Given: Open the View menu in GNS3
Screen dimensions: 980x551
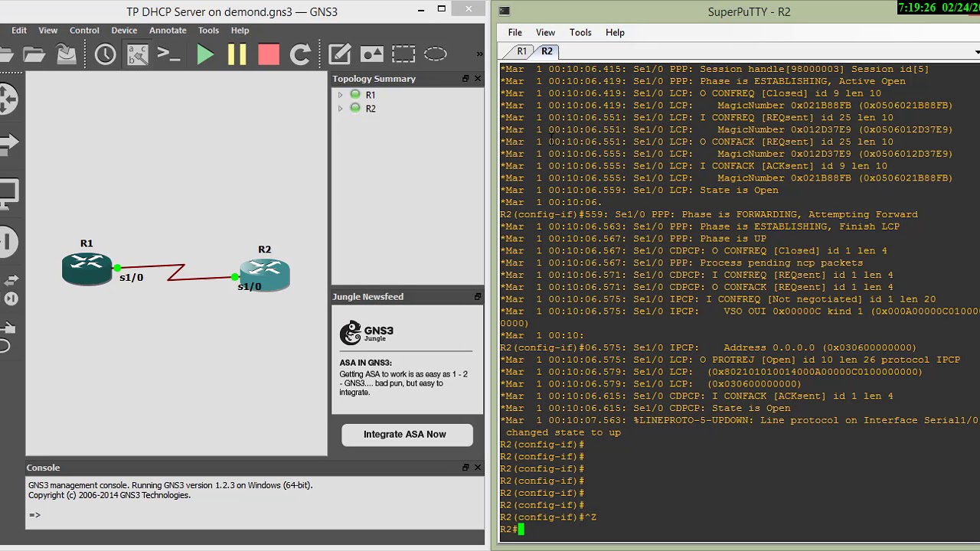Looking at the screenshot, I should [x=48, y=31].
